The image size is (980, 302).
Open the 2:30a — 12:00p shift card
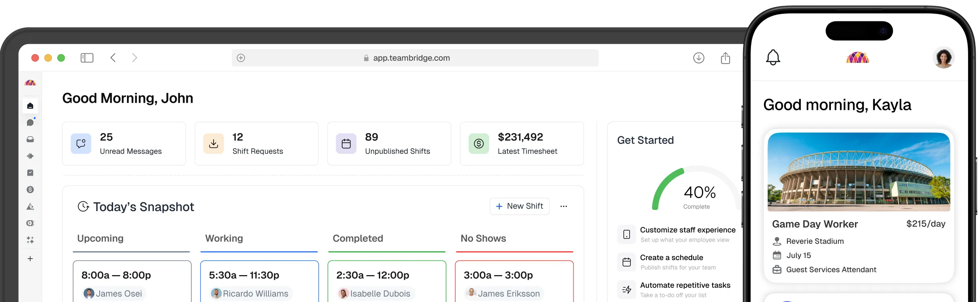point(387,281)
